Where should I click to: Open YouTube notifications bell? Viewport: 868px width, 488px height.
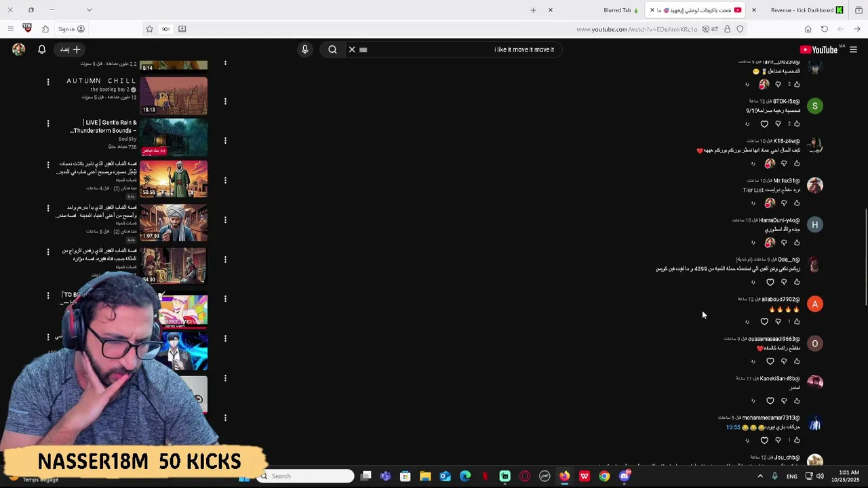point(41,49)
